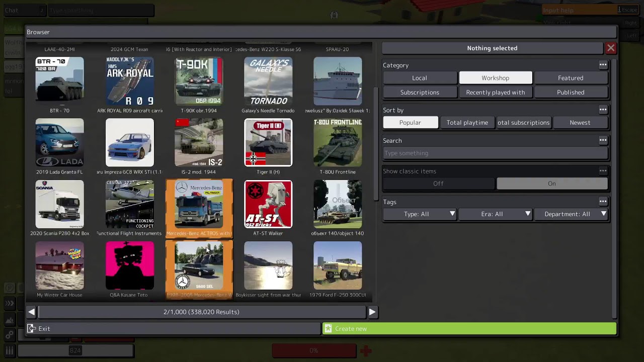
Task: Expand the Era: All dropdown
Action: click(496, 214)
